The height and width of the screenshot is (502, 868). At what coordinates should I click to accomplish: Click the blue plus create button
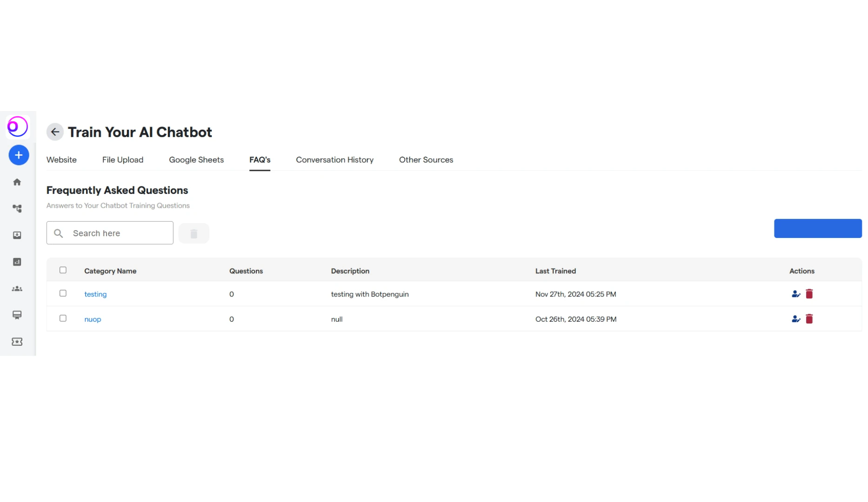[x=19, y=155]
